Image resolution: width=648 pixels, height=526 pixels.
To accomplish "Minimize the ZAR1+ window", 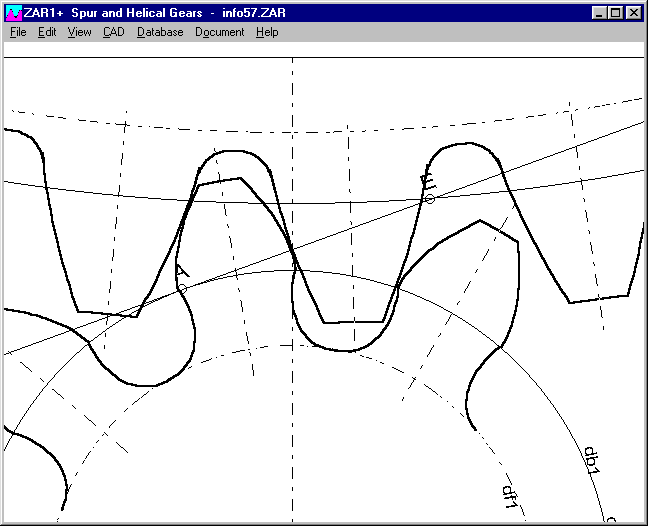I will coord(599,13).
